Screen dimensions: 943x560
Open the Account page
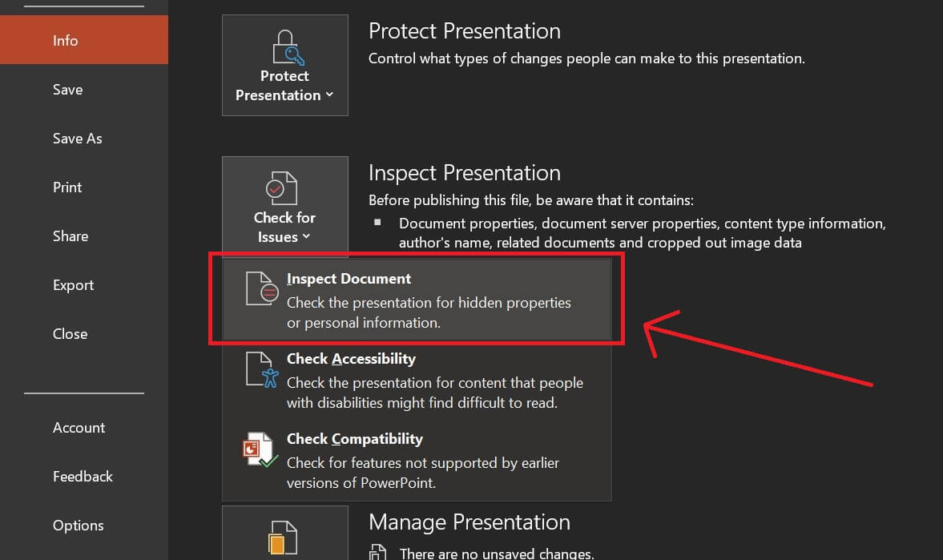pyautogui.click(x=79, y=427)
